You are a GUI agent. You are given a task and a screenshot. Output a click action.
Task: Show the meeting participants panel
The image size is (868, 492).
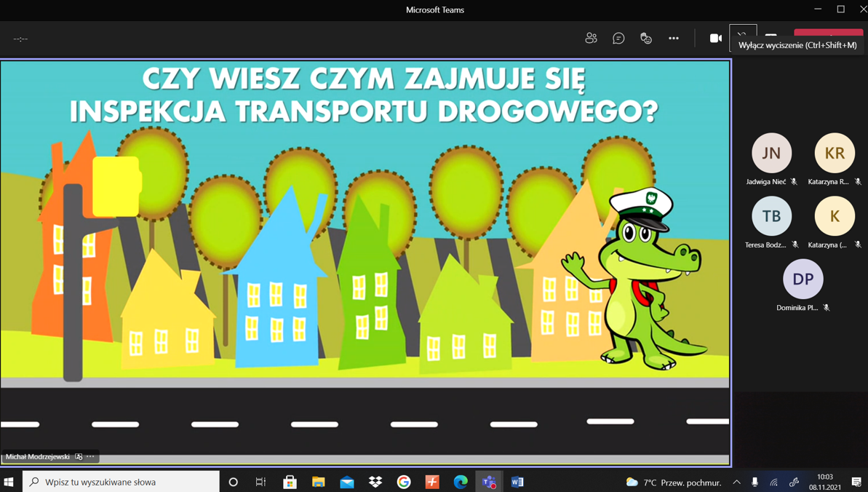[592, 39]
